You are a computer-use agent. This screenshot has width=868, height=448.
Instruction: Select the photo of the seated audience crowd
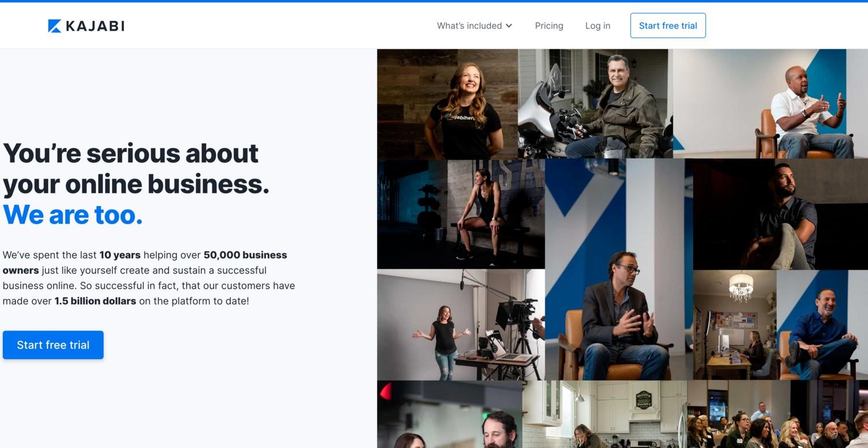(777, 414)
